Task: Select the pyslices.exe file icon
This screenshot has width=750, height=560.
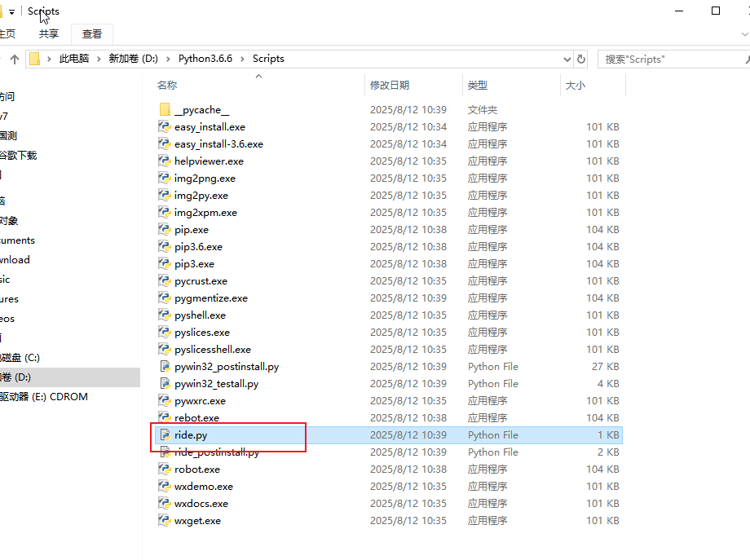Action: point(165,333)
